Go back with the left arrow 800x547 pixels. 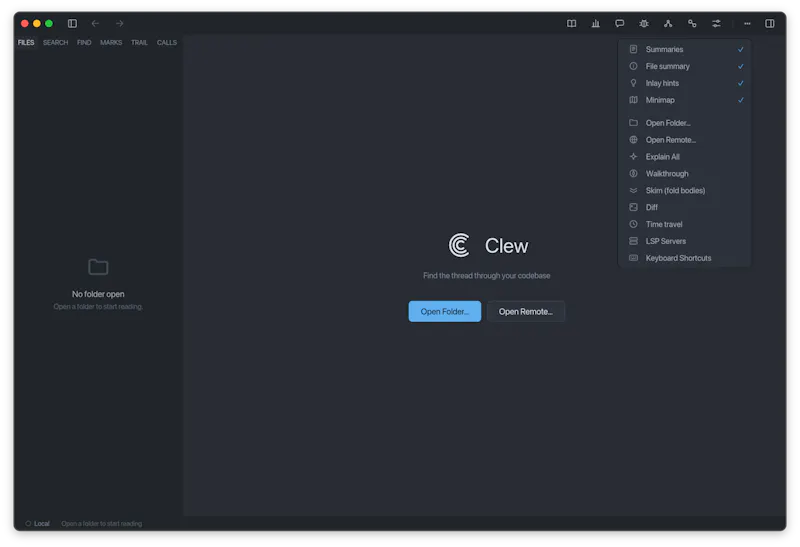[x=95, y=23]
